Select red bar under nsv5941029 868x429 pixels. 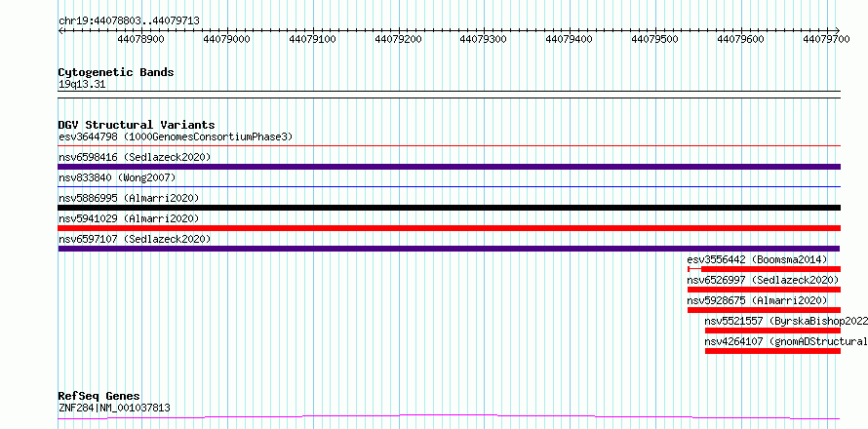(x=449, y=228)
